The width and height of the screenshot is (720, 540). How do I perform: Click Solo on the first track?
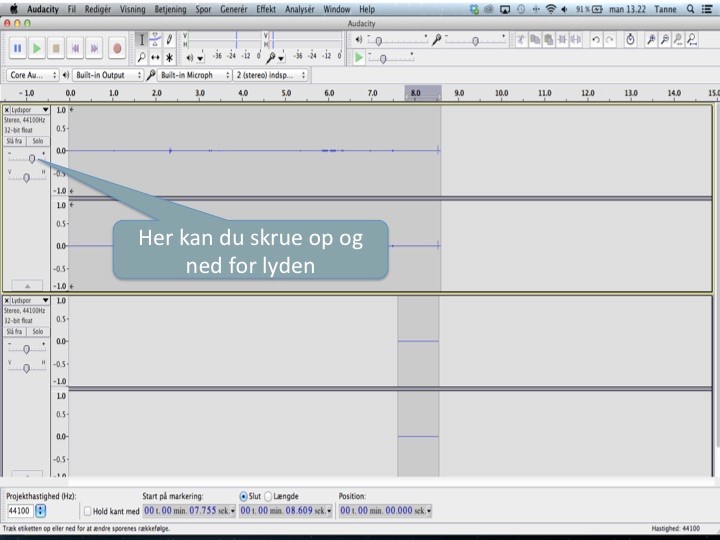coord(37,141)
